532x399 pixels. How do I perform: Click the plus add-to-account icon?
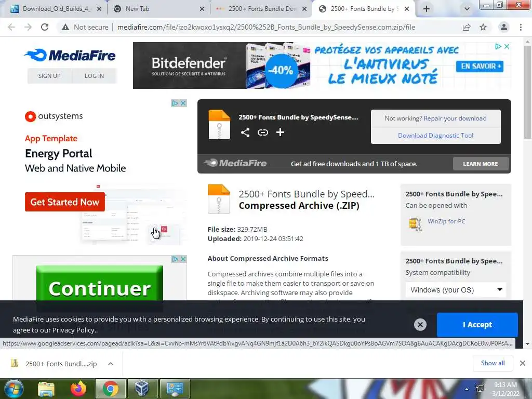click(280, 132)
